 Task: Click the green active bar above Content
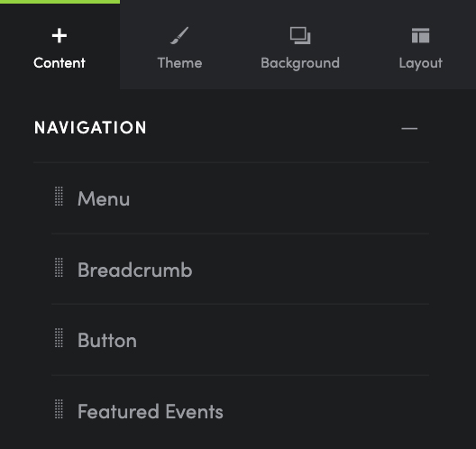tap(59, 2)
